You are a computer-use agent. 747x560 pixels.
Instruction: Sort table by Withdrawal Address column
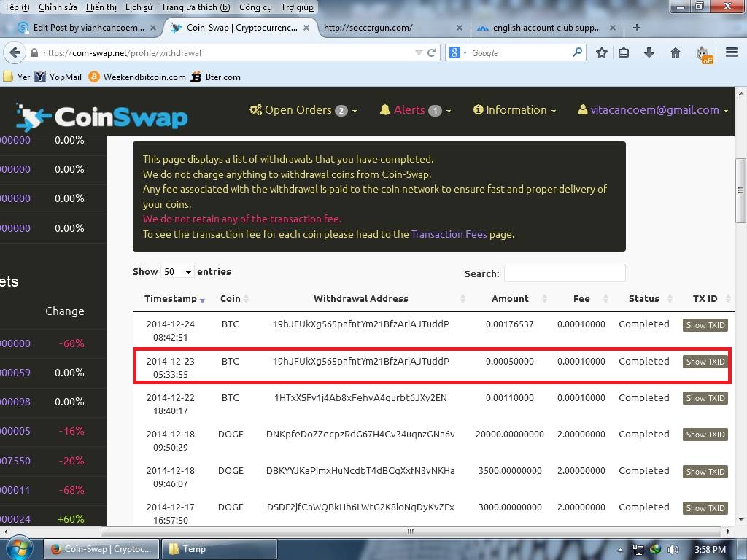(x=360, y=298)
